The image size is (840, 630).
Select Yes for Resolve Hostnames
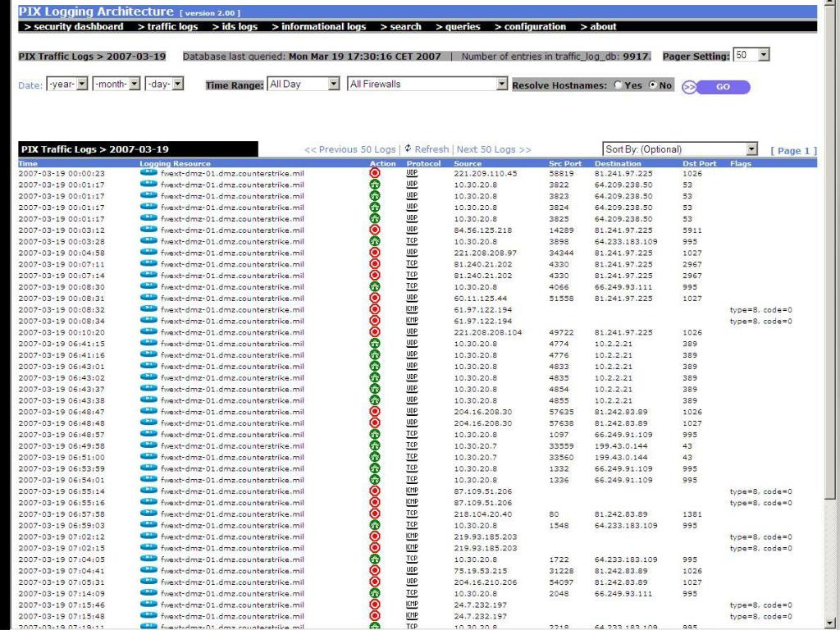point(619,84)
